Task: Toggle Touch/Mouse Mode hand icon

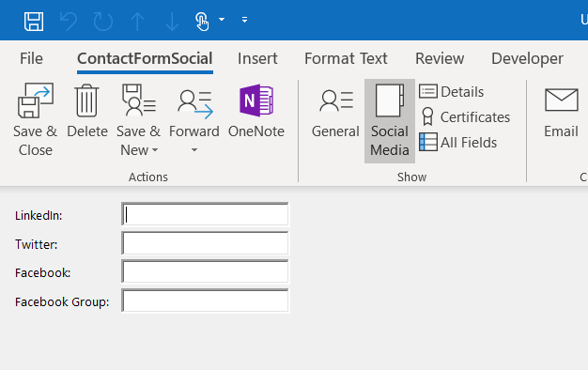Action: pyautogui.click(x=202, y=21)
